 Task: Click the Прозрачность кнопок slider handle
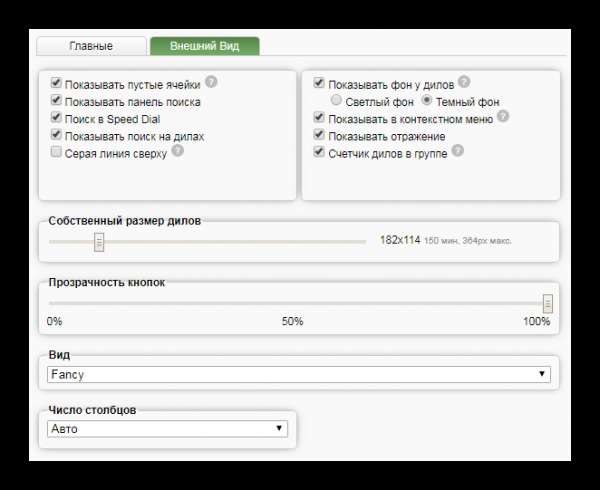click(548, 304)
